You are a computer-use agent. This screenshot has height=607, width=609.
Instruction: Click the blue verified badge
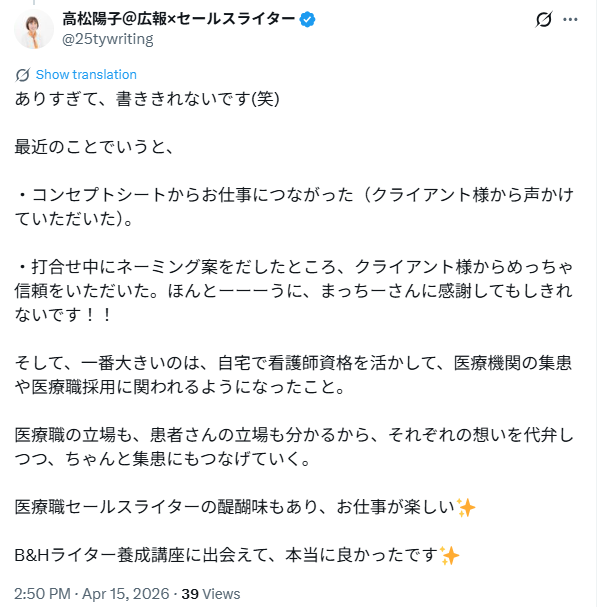pos(308,20)
